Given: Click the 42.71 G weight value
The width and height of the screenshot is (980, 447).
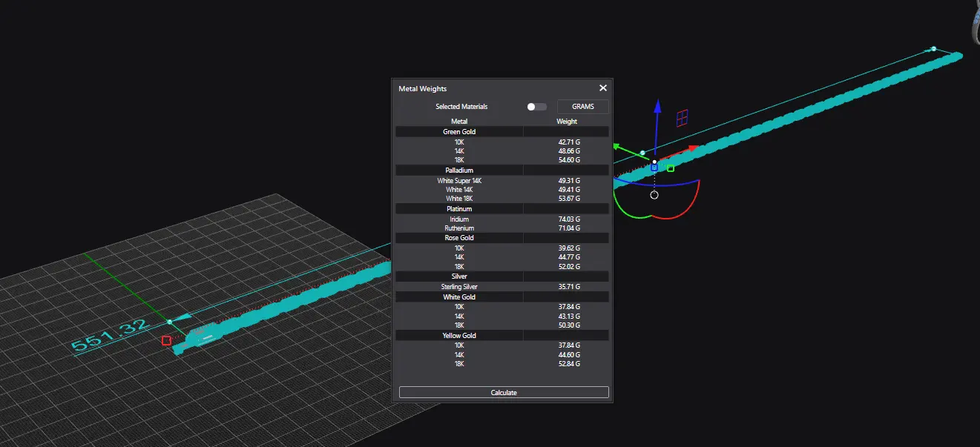Looking at the screenshot, I should tap(570, 142).
